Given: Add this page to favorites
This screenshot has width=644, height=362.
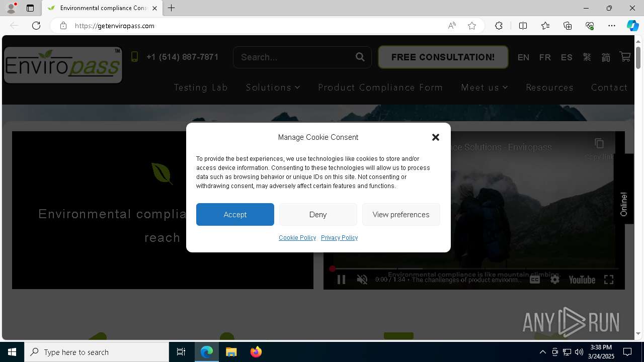Looking at the screenshot, I should [x=472, y=26].
